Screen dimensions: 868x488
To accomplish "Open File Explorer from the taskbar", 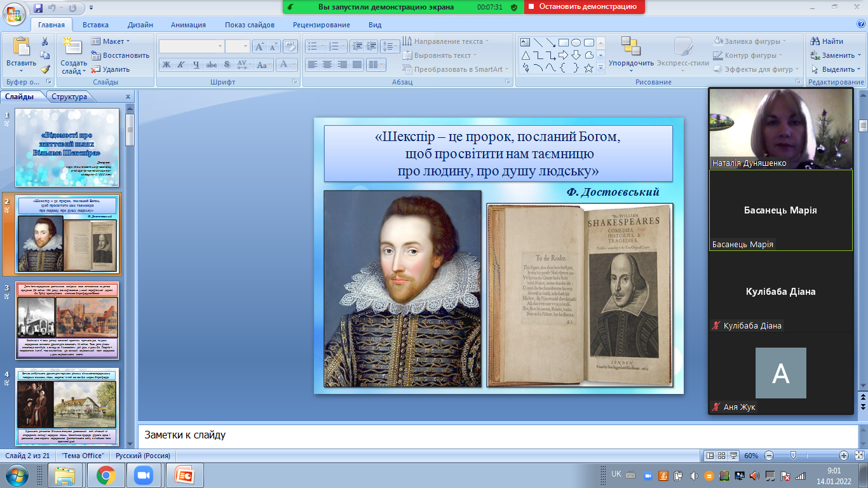I will point(65,475).
